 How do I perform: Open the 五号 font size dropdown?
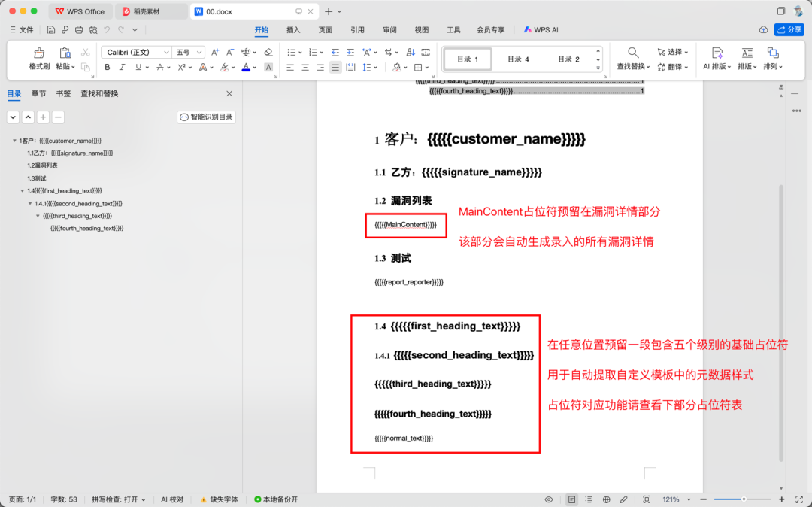[189, 53]
